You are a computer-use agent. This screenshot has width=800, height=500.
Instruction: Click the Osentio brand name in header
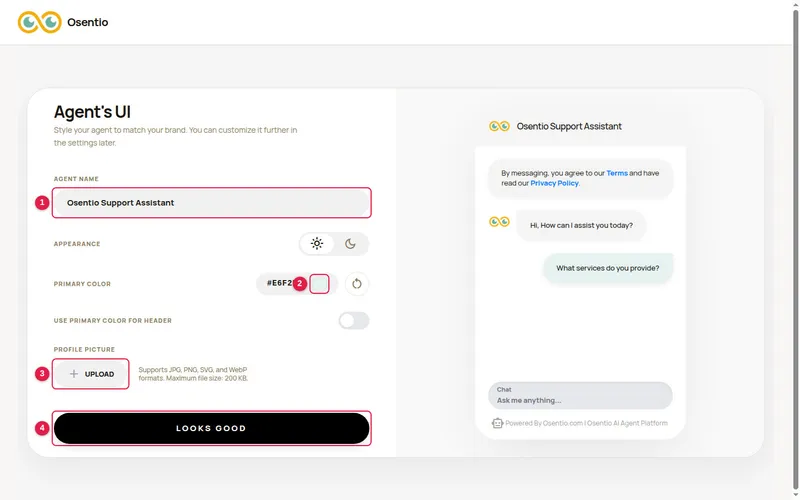pos(88,22)
